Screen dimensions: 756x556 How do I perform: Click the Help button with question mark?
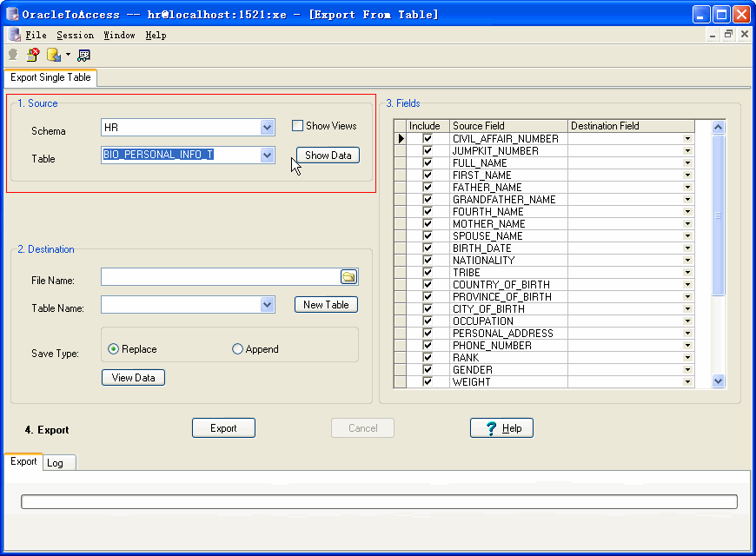[501, 428]
